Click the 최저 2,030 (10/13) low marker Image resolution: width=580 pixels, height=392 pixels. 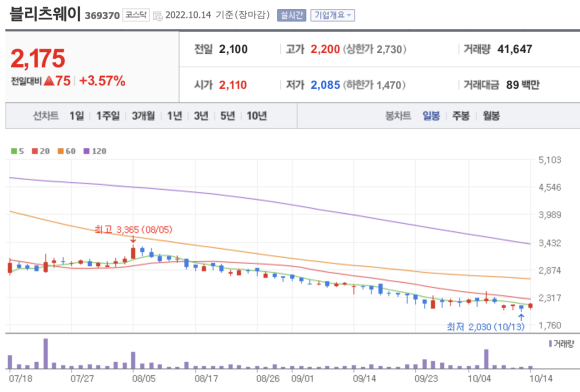pyautogui.click(x=485, y=327)
